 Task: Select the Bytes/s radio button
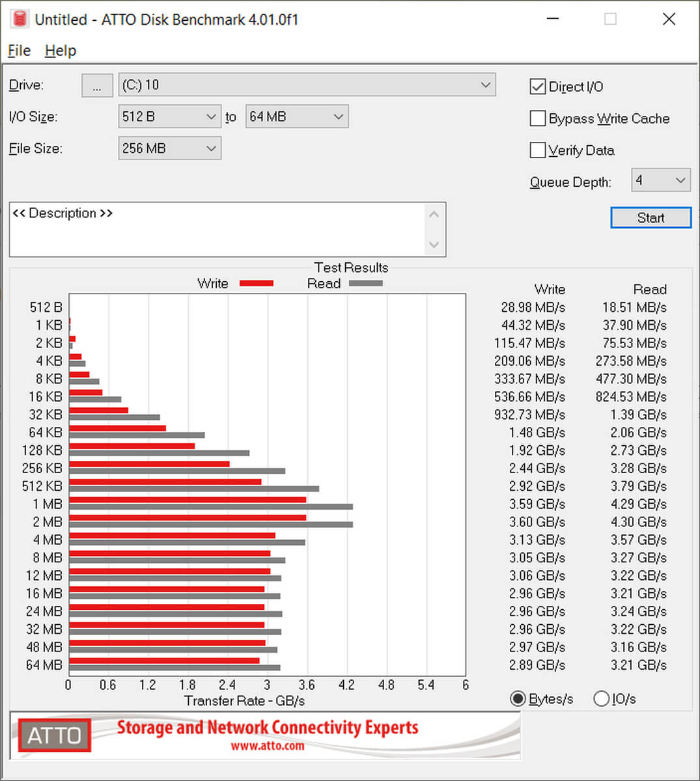click(x=518, y=699)
